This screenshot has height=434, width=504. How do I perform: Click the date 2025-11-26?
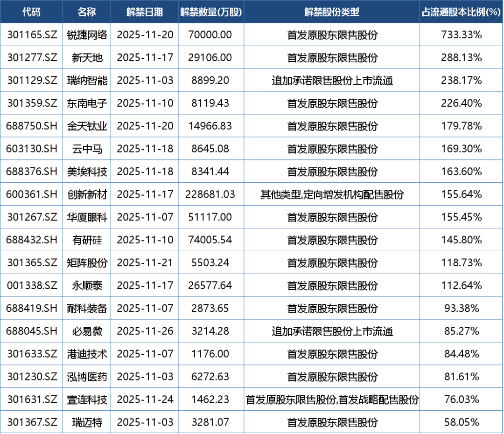point(145,331)
